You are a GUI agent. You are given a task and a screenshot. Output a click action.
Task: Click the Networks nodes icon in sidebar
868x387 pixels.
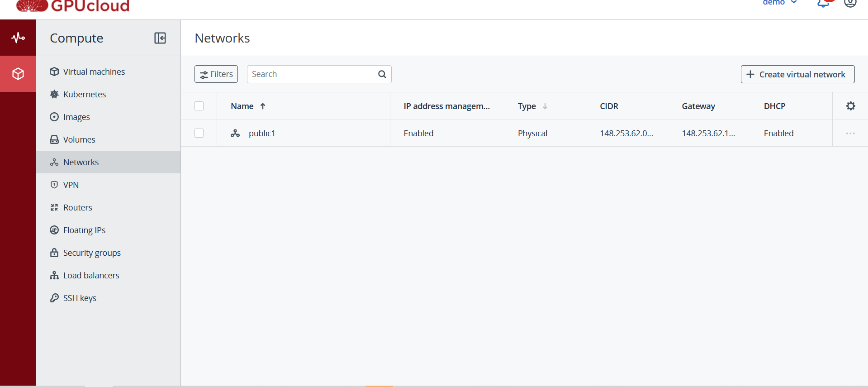pyautogui.click(x=54, y=162)
